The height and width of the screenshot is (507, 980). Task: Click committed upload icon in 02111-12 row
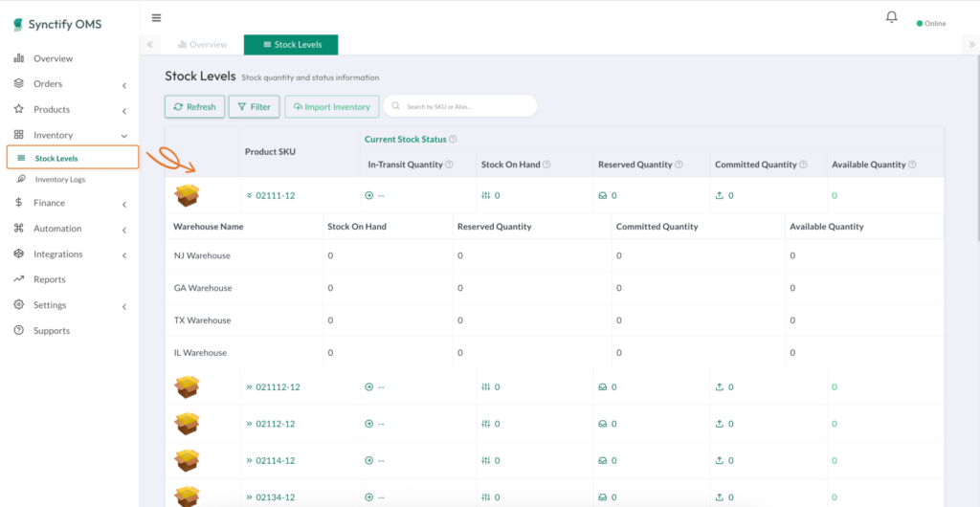click(720, 195)
